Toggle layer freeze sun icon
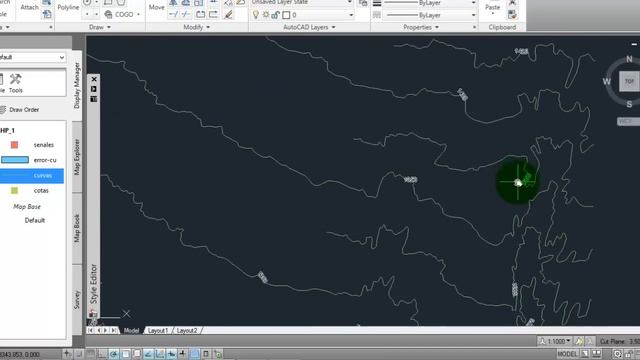 266,15
